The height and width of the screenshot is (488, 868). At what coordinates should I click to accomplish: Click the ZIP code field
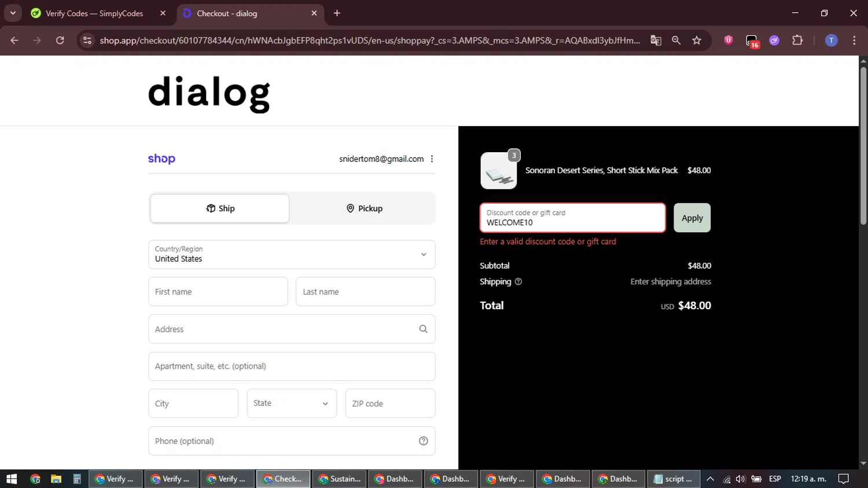(390, 403)
